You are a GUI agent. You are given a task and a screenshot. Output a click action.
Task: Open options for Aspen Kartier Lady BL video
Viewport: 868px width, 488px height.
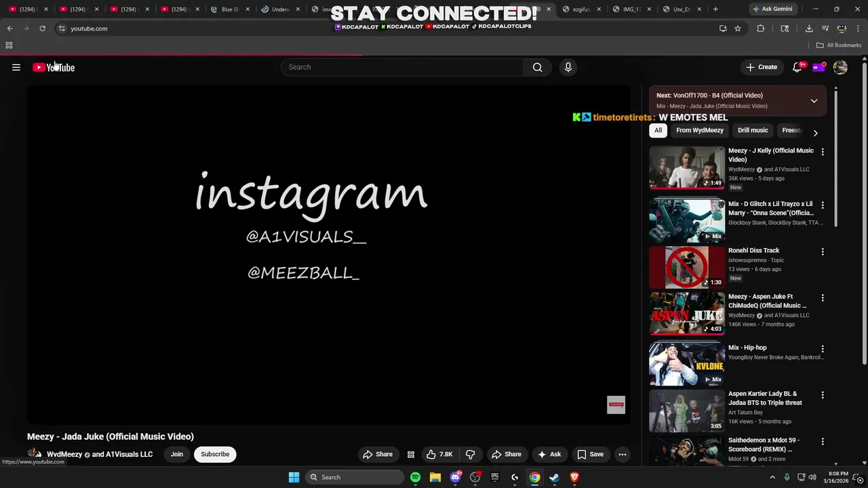[x=823, y=394]
